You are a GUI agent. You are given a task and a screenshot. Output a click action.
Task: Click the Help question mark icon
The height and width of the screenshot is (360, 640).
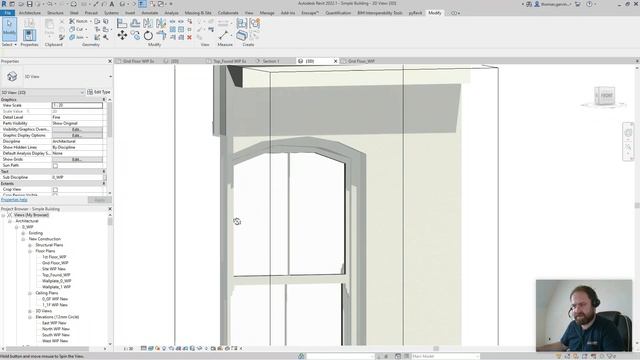click(589, 4)
